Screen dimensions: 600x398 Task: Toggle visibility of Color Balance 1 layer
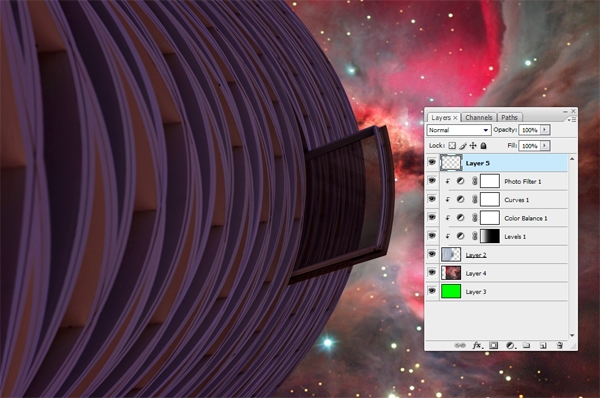pyautogui.click(x=432, y=217)
